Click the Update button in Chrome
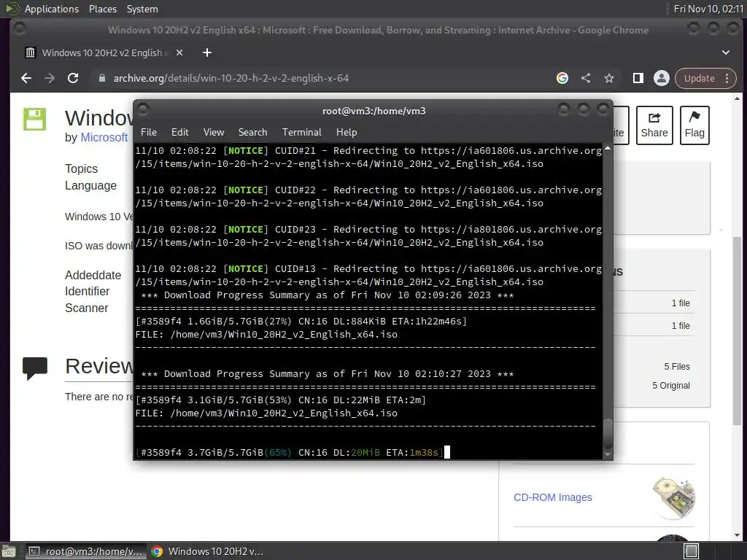Image resolution: width=747 pixels, height=560 pixels. pos(700,78)
